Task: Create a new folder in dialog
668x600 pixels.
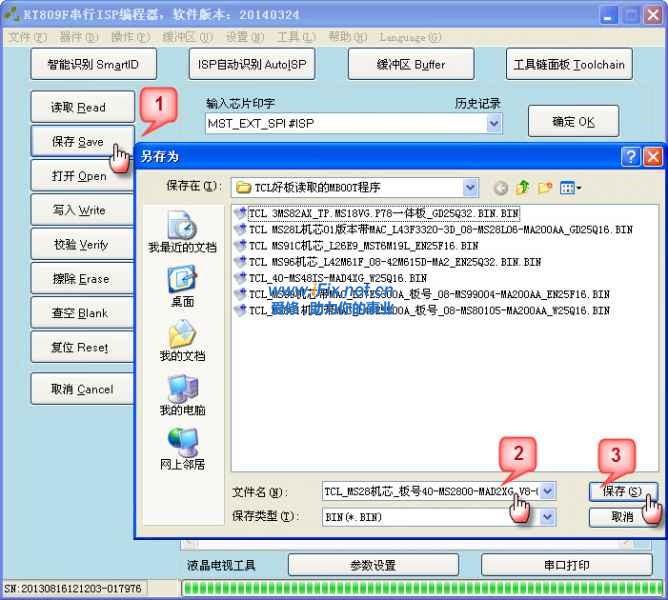Action: pyautogui.click(x=545, y=187)
